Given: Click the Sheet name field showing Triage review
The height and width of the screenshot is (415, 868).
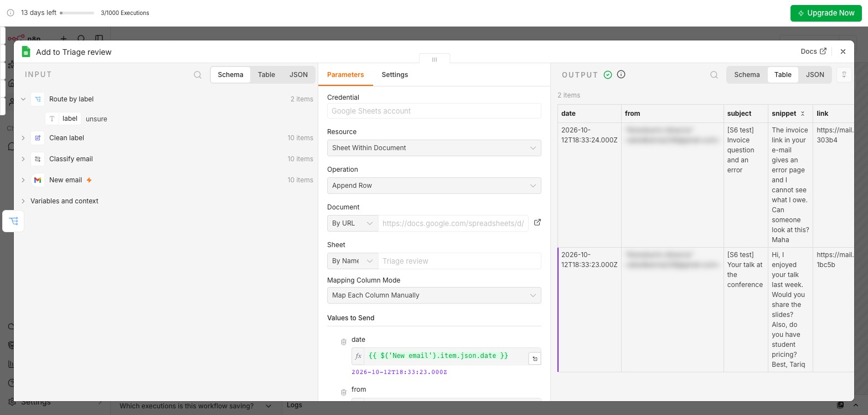Looking at the screenshot, I should (x=459, y=261).
